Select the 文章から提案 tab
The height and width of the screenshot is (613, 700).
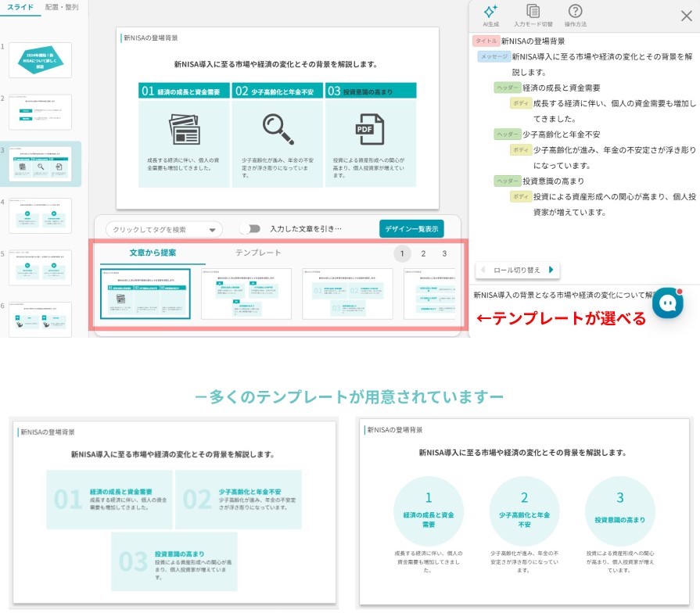153,253
